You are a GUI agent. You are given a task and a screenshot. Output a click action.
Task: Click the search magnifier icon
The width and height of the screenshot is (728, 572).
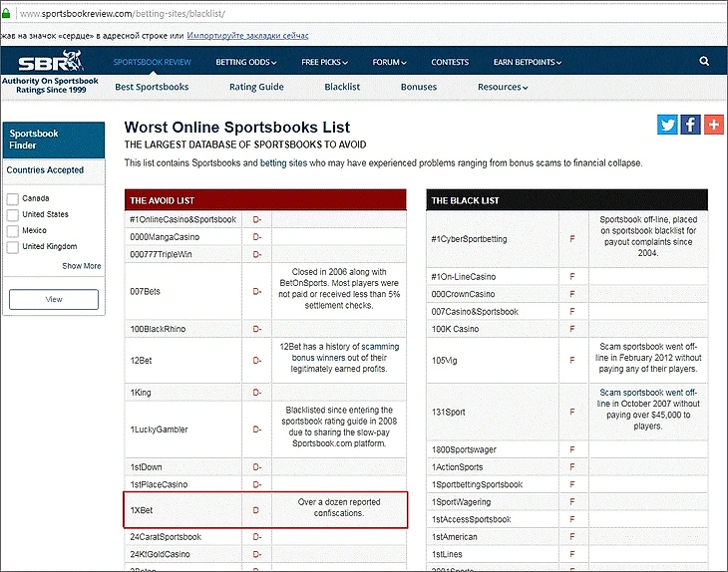tap(705, 62)
